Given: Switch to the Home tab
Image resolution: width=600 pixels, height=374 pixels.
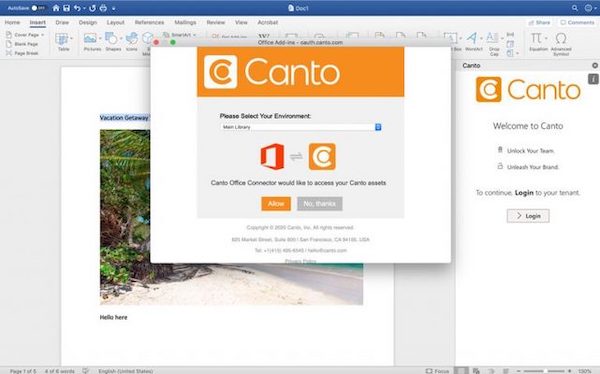Looking at the screenshot, I should [12, 23].
